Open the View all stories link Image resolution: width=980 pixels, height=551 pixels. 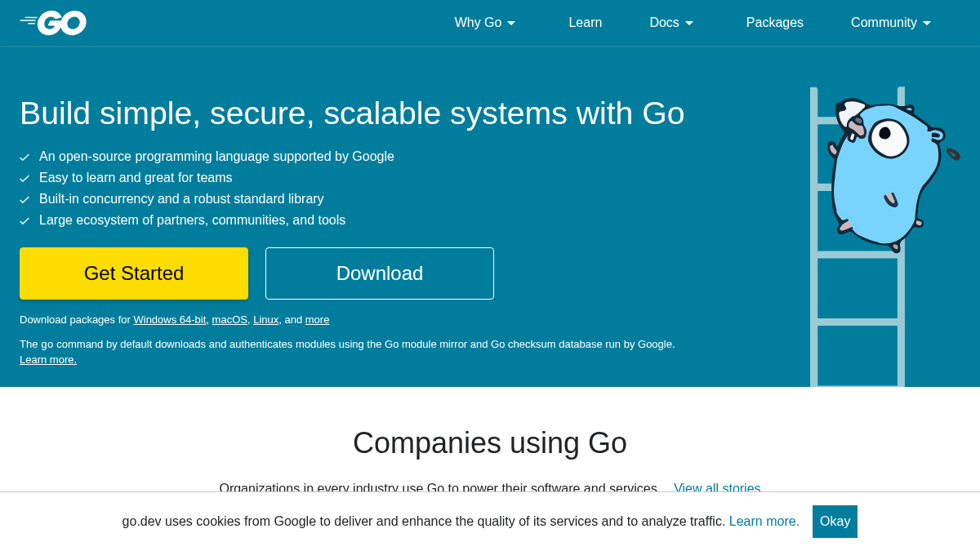tap(717, 487)
